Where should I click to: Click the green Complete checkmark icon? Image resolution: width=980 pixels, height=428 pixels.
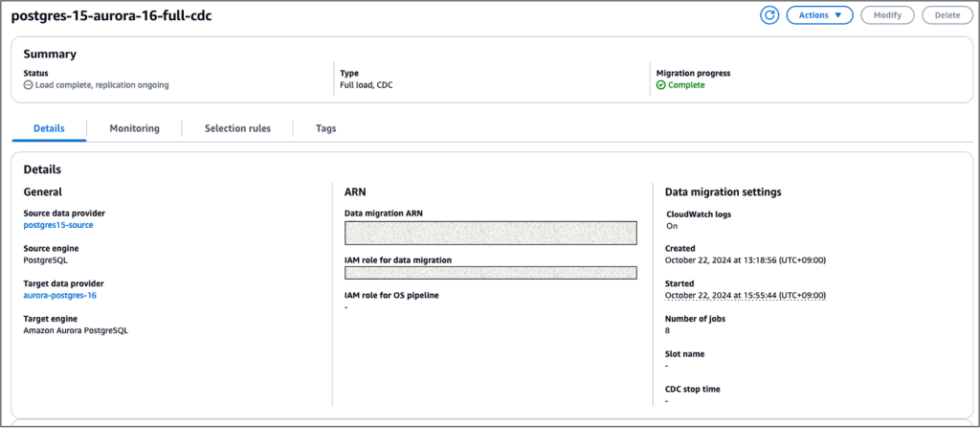(660, 85)
